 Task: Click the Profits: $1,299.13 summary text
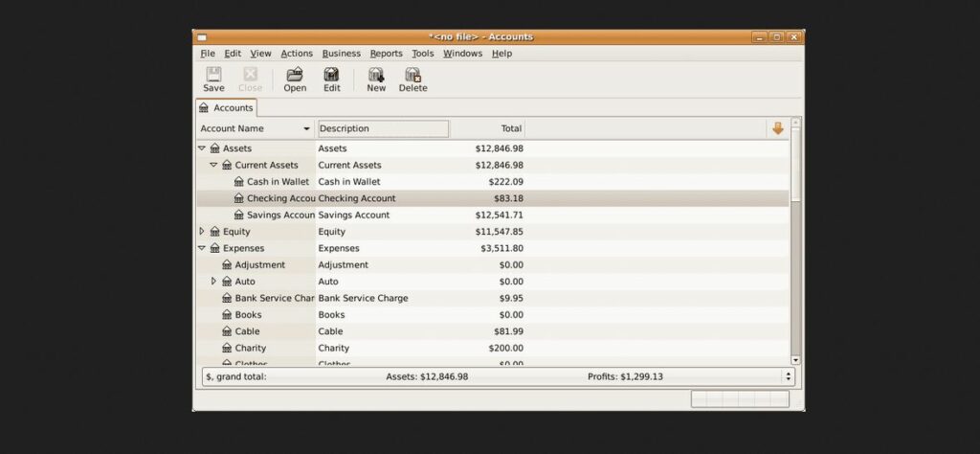[x=625, y=376]
